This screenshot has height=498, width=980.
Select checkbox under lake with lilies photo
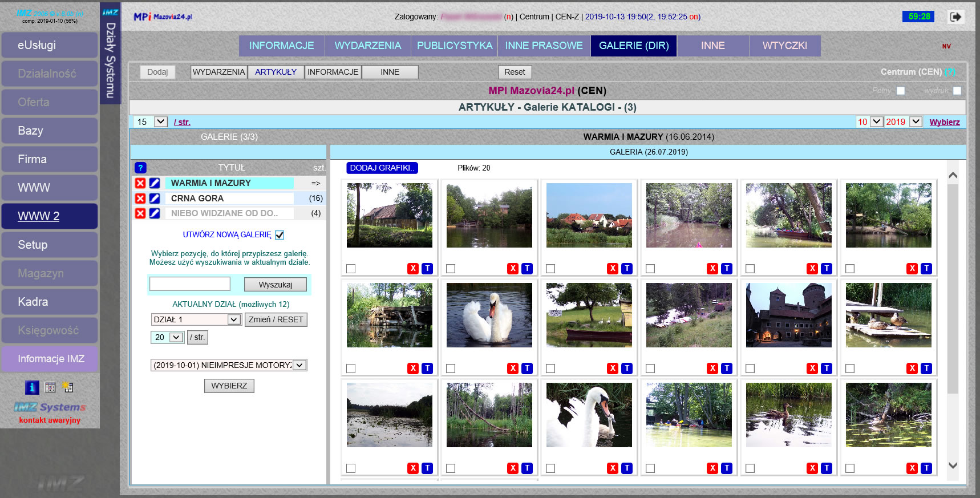(351, 468)
